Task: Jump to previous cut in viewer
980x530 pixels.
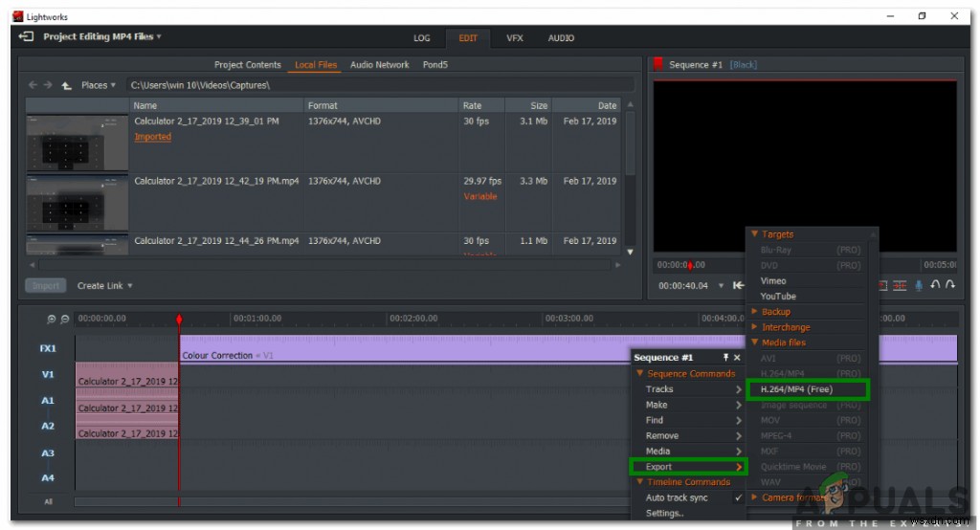Action: pyautogui.click(x=738, y=285)
